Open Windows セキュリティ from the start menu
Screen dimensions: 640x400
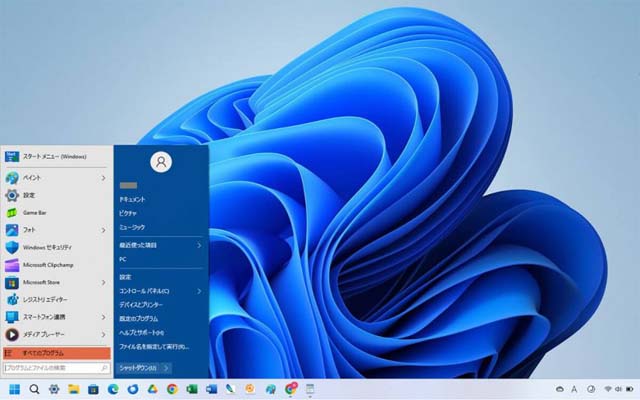[x=56, y=247]
